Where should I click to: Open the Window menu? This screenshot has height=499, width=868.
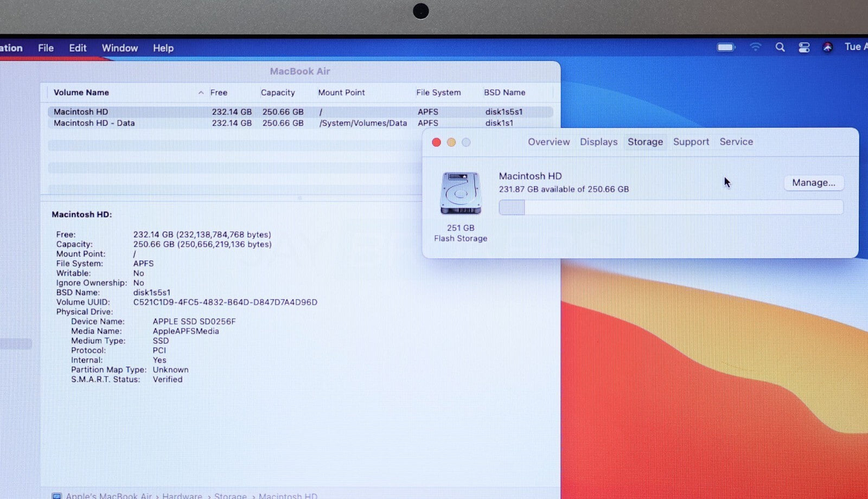click(120, 48)
